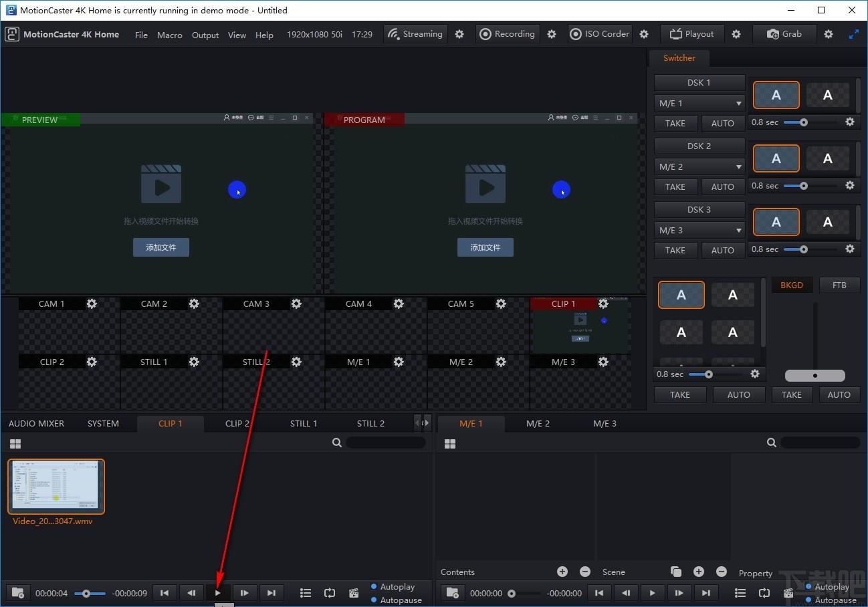The width and height of the screenshot is (868, 607).
Task: Switch to CLIP 2 tab
Action: click(x=237, y=423)
